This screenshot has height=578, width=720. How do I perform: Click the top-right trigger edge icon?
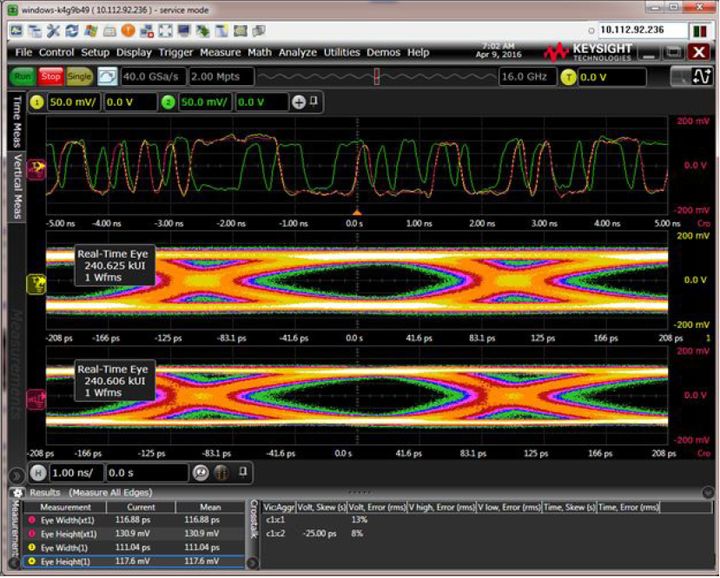701,77
